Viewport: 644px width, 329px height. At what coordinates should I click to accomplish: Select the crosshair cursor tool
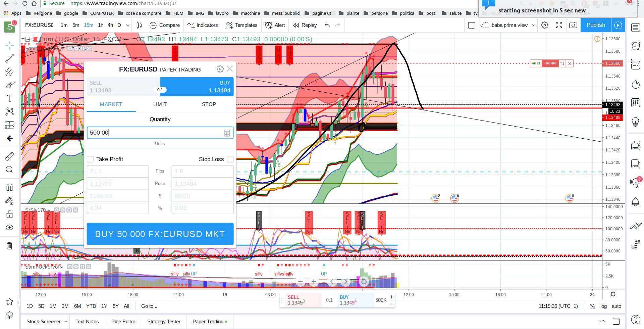point(9,45)
